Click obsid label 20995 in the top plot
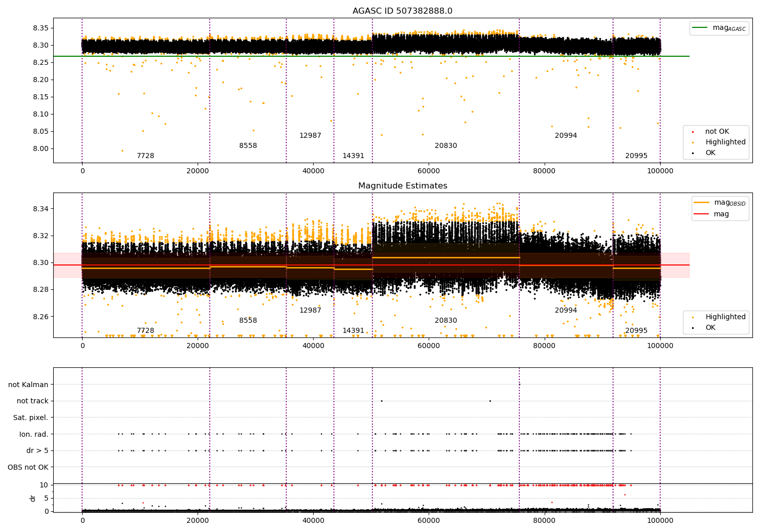 pyautogui.click(x=636, y=156)
